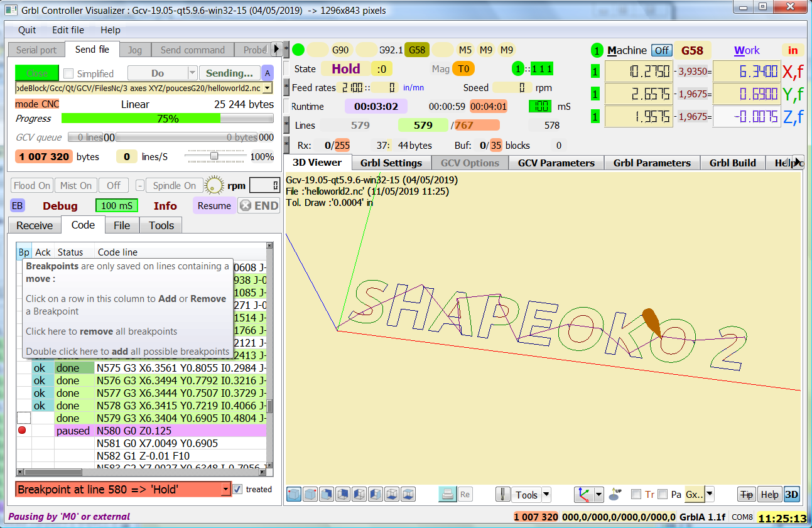Image resolution: width=812 pixels, height=528 pixels.
Task: Click the Spindle On button
Action: [x=175, y=186]
